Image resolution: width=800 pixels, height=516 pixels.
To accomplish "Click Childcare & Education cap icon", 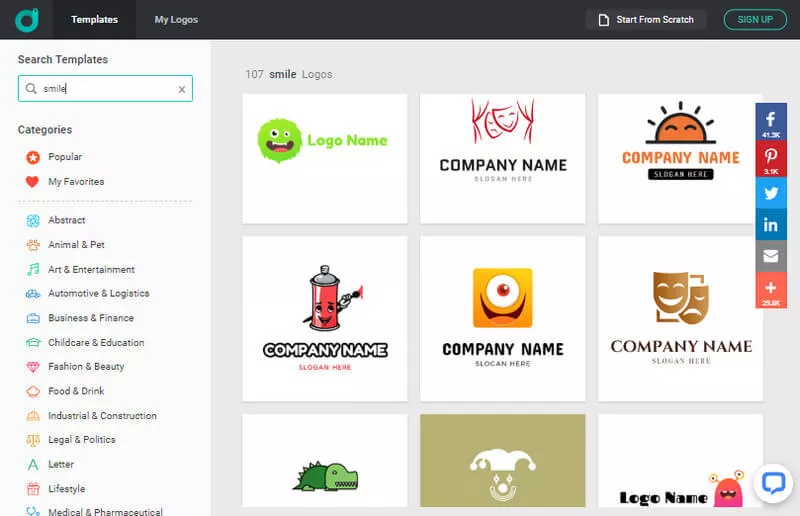I will pos(33,342).
